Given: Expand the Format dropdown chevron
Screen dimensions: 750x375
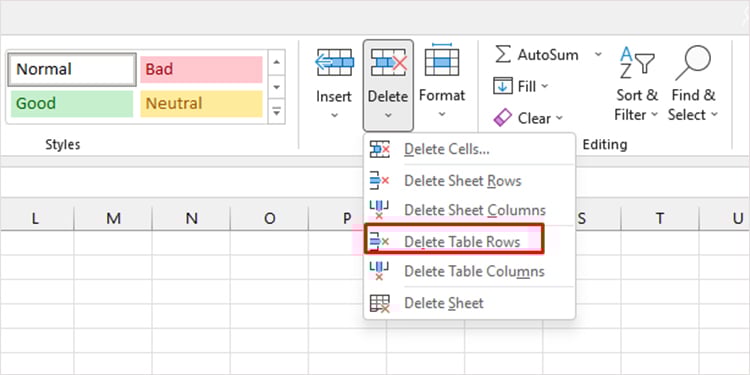Looking at the screenshot, I should coord(442,114).
